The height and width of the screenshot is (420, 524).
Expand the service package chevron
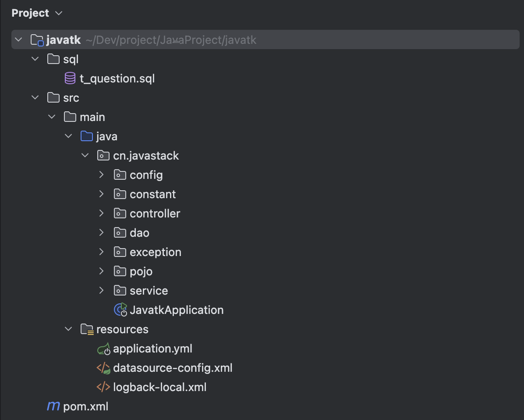pyautogui.click(x=102, y=291)
